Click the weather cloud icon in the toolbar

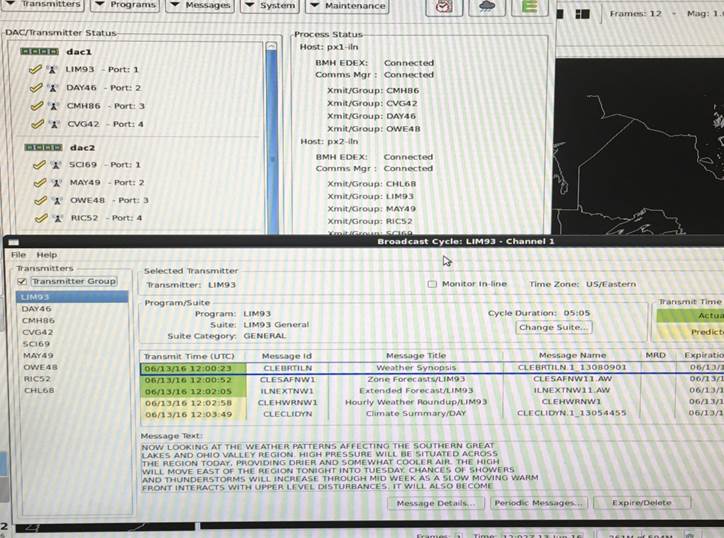[487, 6]
